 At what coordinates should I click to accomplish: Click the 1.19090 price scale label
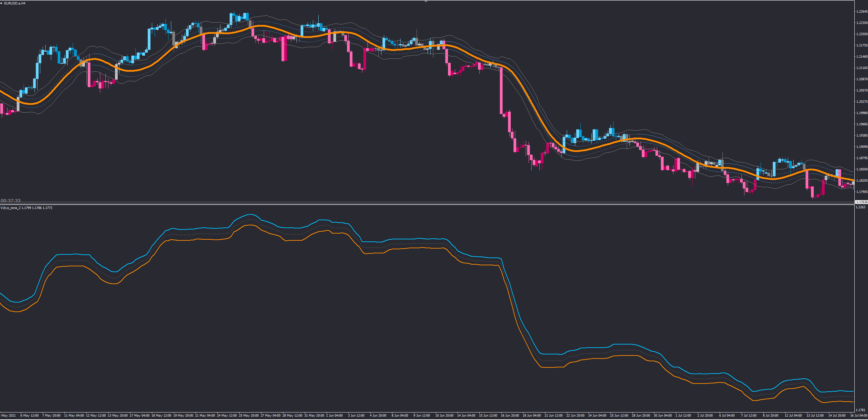click(862, 147)
